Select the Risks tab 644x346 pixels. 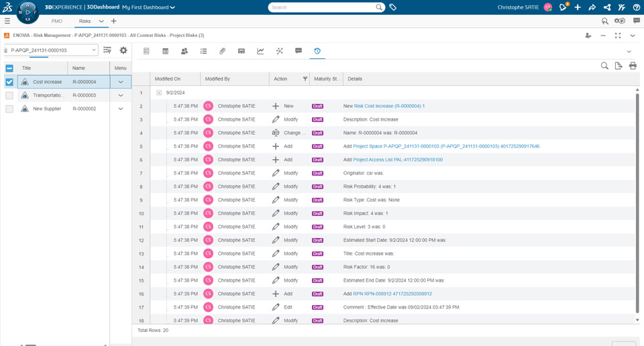point(85,21)
